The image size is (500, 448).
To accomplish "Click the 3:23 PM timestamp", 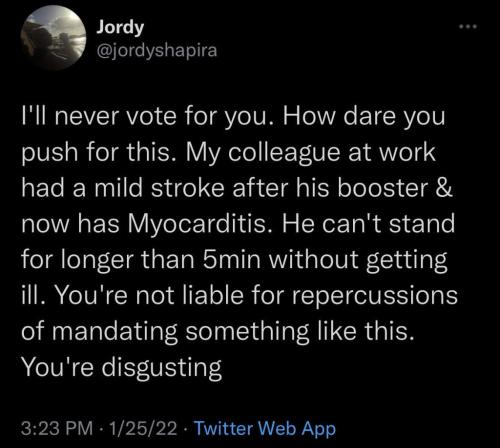I will tap(57, 428).
